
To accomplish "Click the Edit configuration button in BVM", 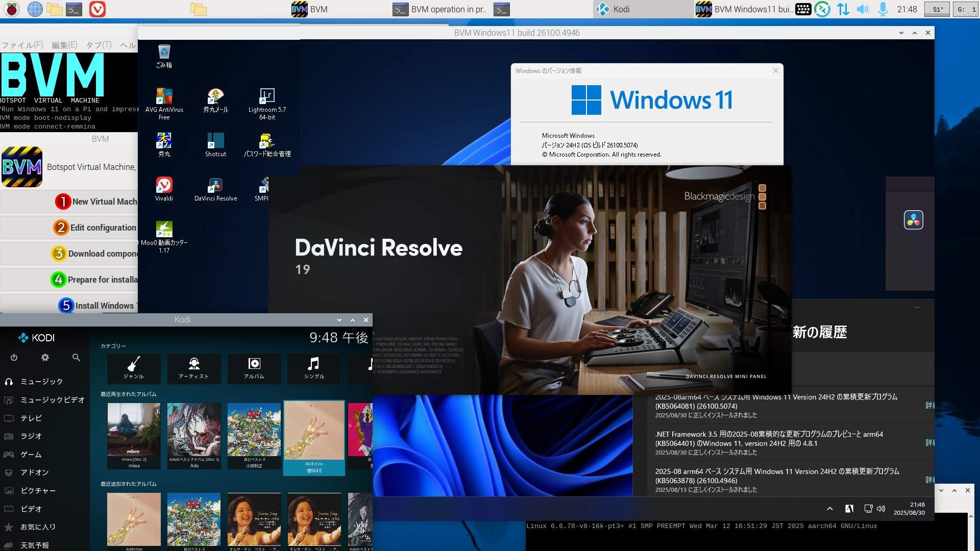I will click(x=69, y=228).
